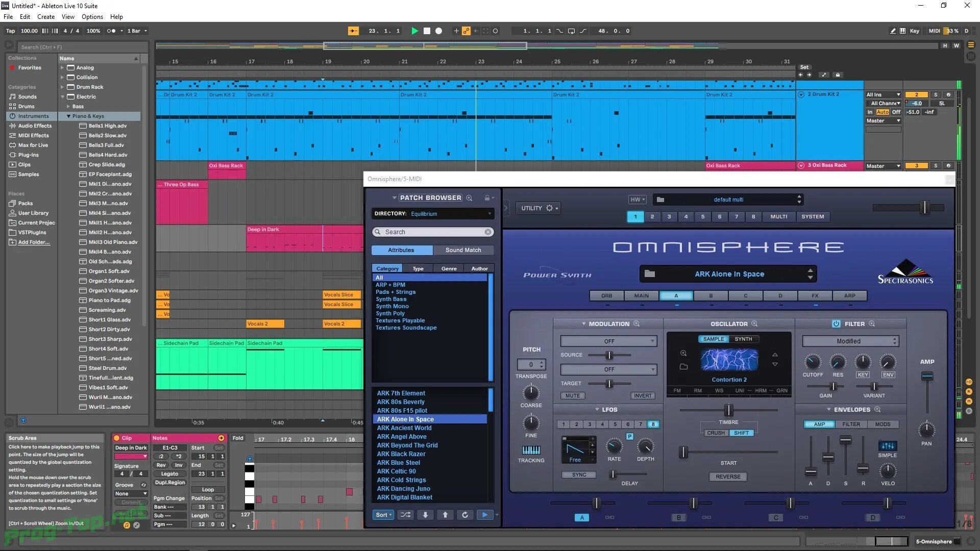Click the Ableton browser search field
Image resolution: width=980 pixels, height=551 pixels.
[x=82, y=47]
